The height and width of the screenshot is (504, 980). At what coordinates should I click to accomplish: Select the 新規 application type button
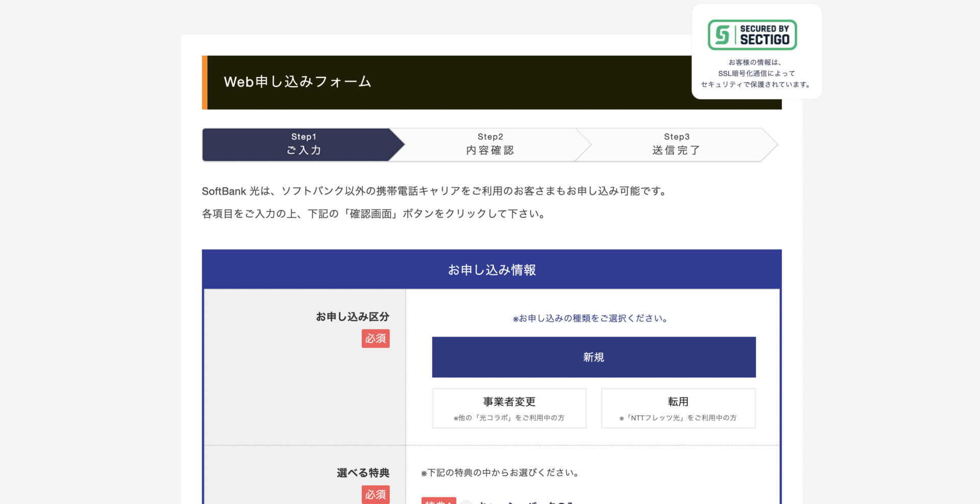(594, 357)
